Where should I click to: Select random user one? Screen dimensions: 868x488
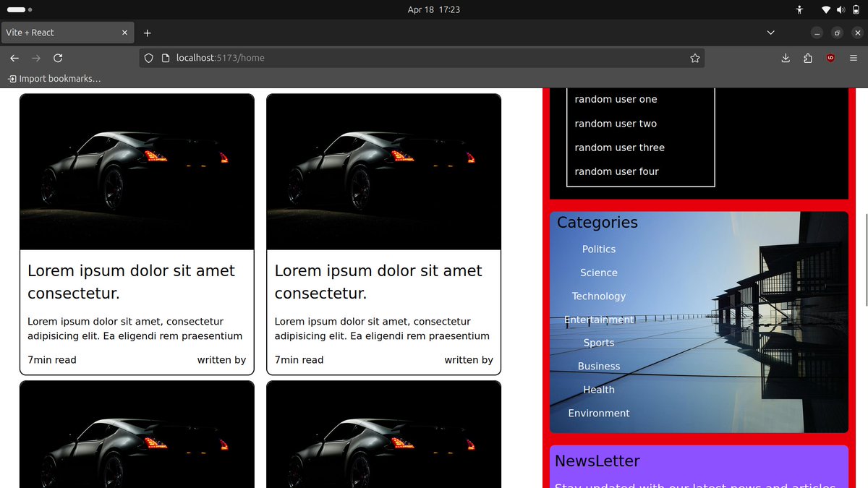tap(616, 99)
